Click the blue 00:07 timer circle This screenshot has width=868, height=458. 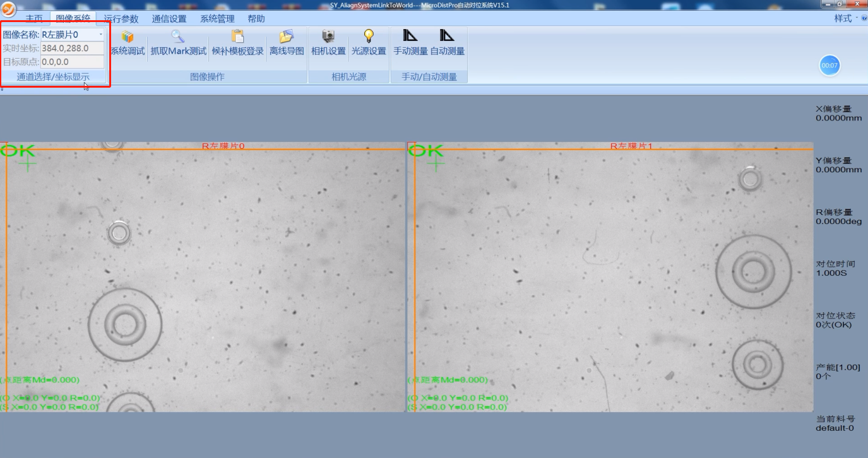[x=829, y=66]
